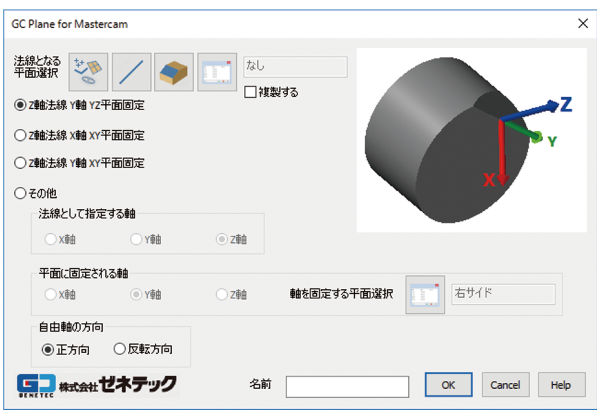This screenshot has width=600, height=420.
Task: Choose the solid face plane icon
Action: pyautogui.click(x=174, y=72)
